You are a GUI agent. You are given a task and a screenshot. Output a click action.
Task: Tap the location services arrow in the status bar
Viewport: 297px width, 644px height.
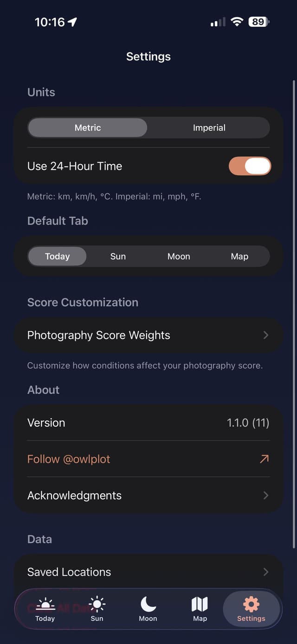coord(72,21)
